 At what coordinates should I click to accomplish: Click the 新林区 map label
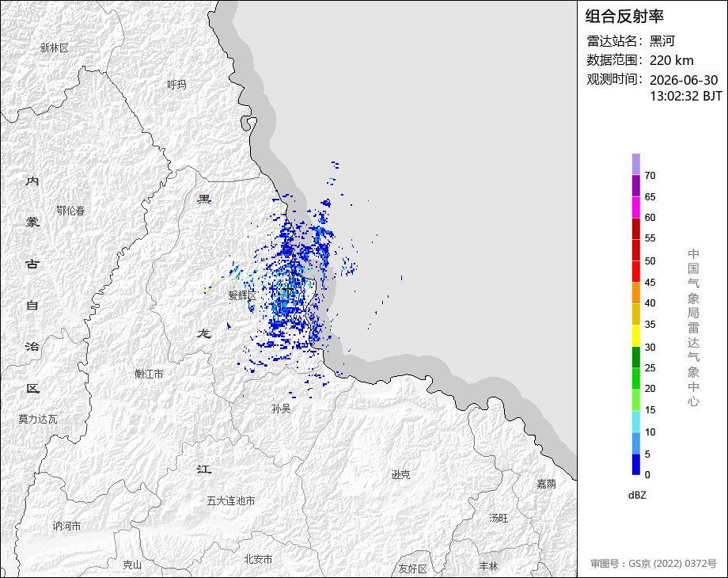[x=55, y=48]
